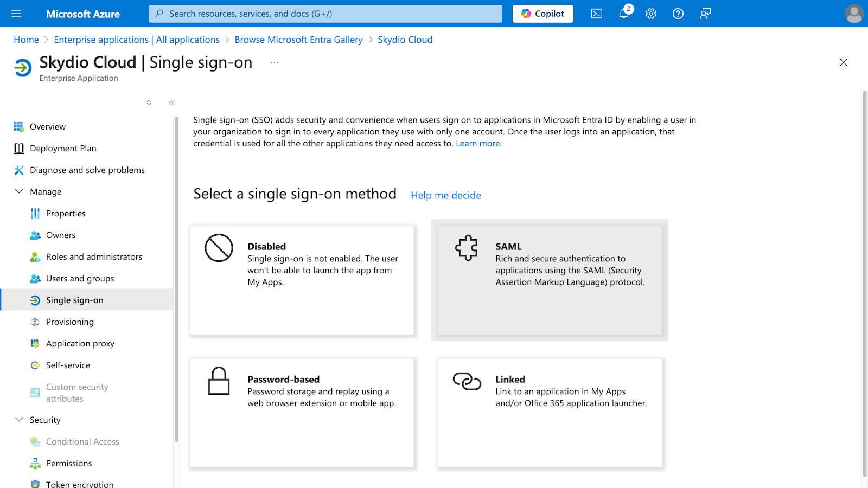Image resolution: width=868 pixels, height=488 pixels.
Task: Open Properties menu item
Action: tap(87, 213)
